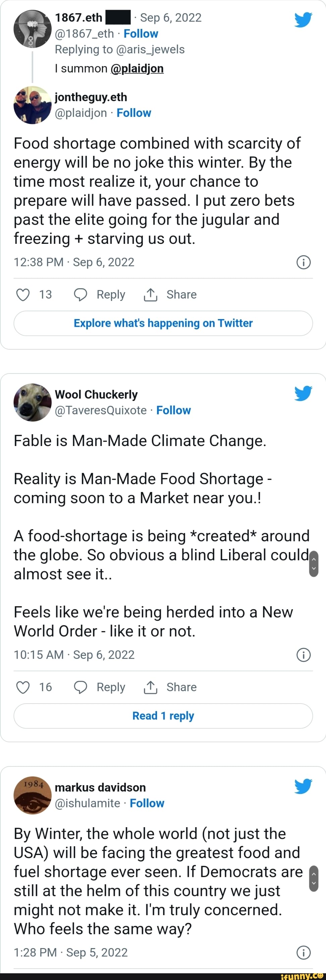Click the Twitter bird icon on markus davidson's tweet
Viewport: 326px width, 980px height.
pyautogui.click(x=303, y=786)
